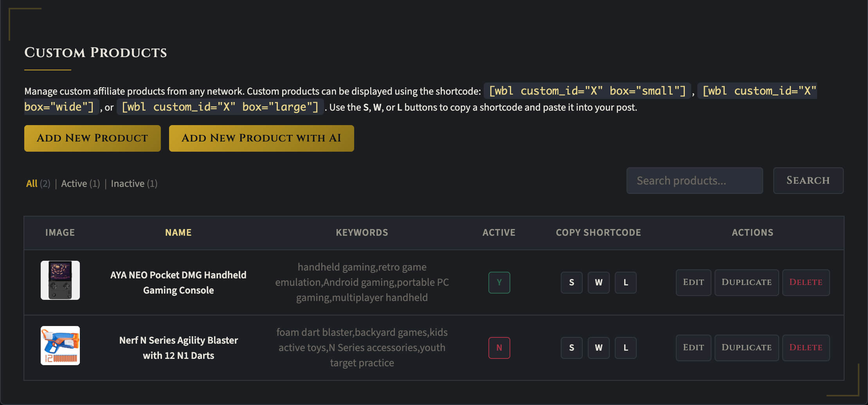Click Add New Product button

click(92, 138)
